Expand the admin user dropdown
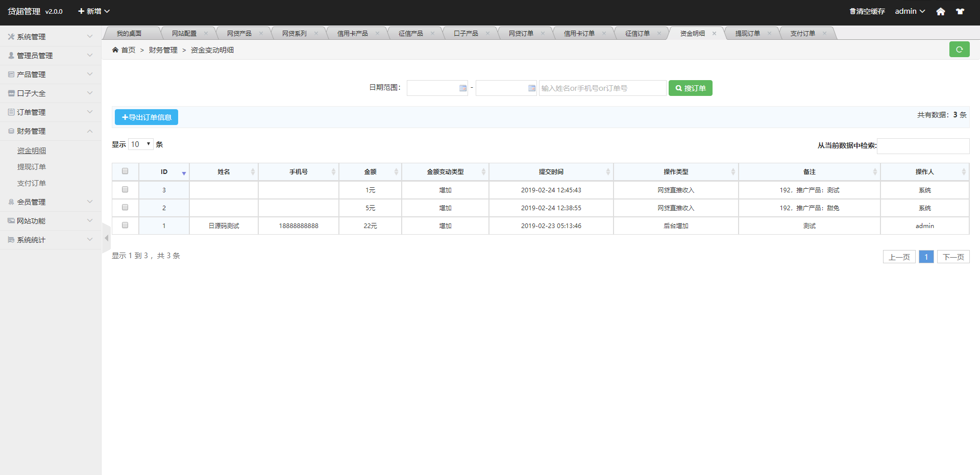This screenshot has height=475, width=980. pyautogui.click(x=910, y=11)
